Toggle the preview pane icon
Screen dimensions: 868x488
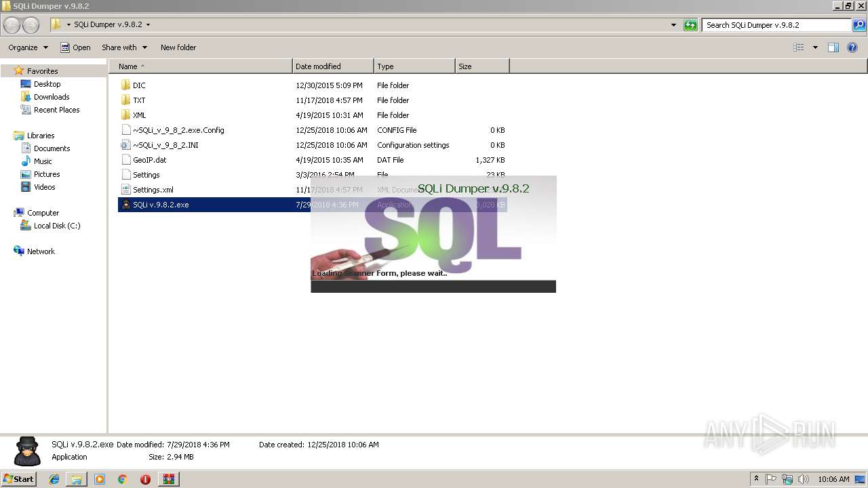coord(833,47)
